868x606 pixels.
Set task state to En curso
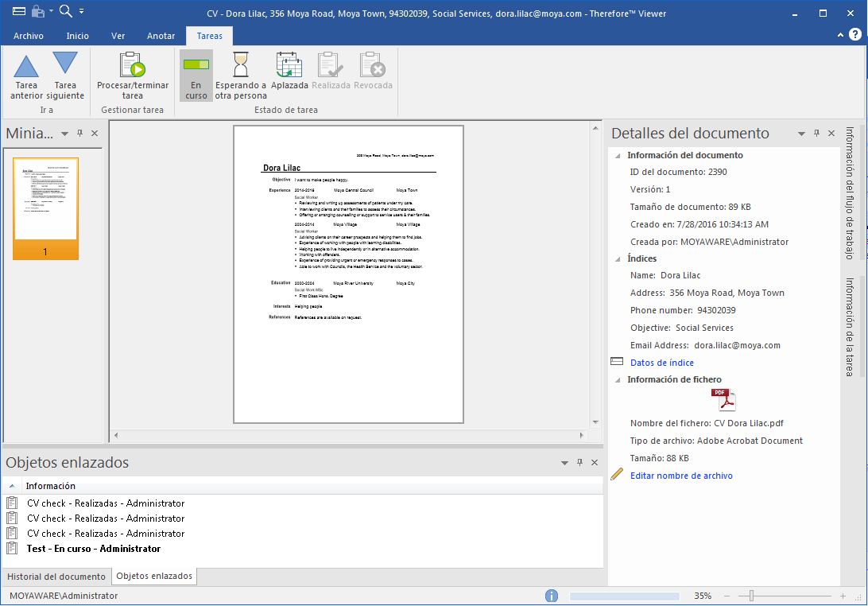(196, 76)
